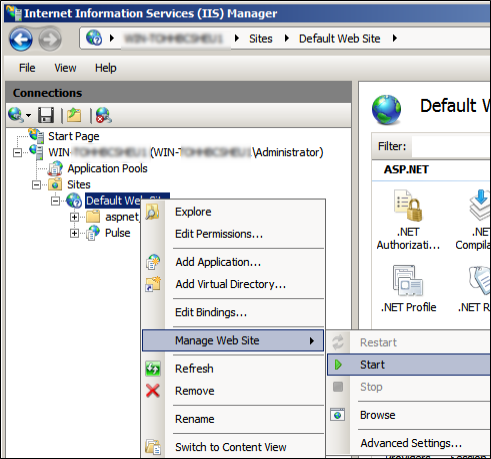Collapse the server node in Connections tree

[x=17, y=152]
